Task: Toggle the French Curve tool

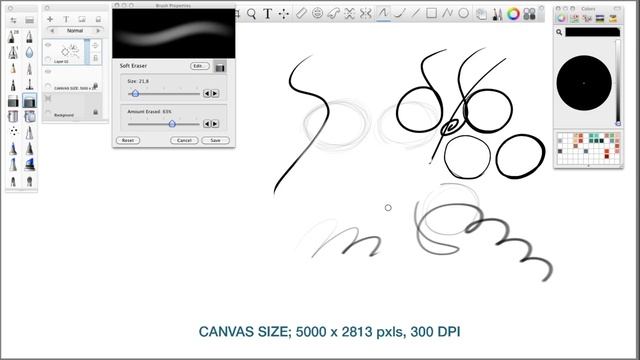Action: click(333, 13)
